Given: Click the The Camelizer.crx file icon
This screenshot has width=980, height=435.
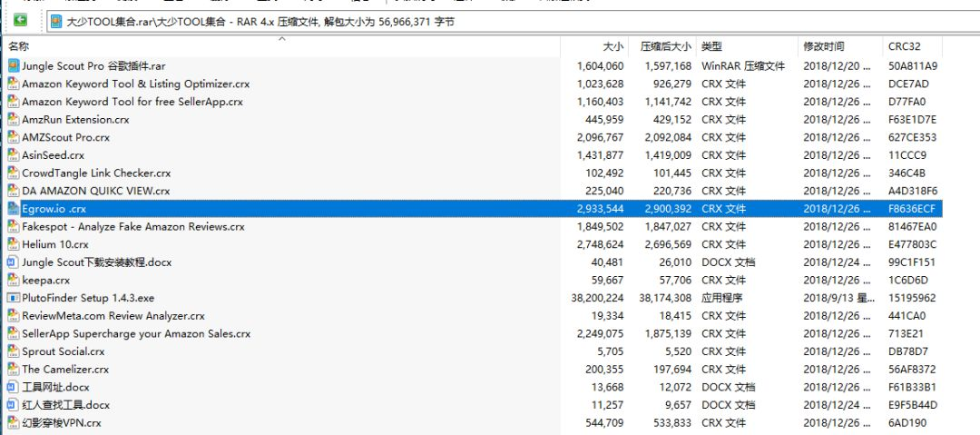Looking at the screenshot, I should click(13, 370).
